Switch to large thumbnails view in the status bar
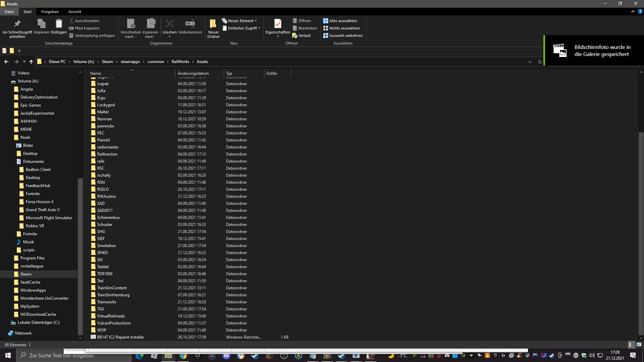 pyautogui.click(x=639, y=345)
